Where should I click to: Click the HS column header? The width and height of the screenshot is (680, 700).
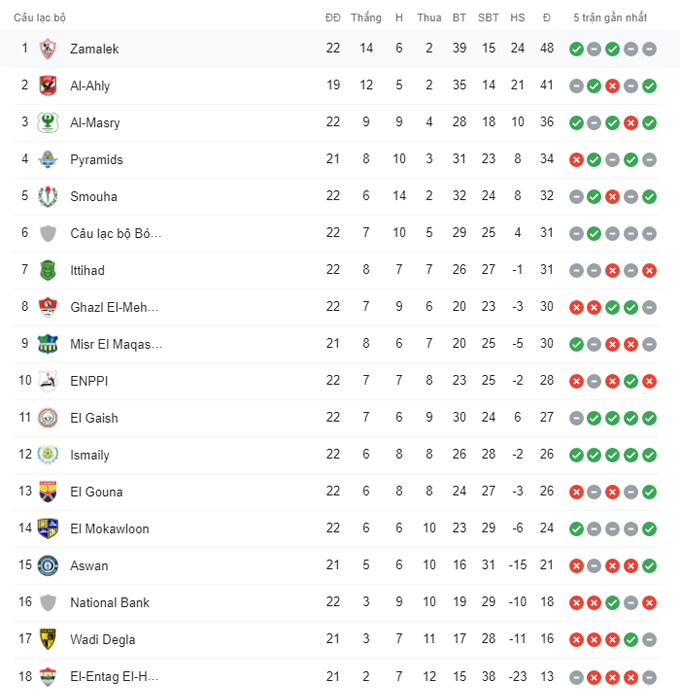517,18
